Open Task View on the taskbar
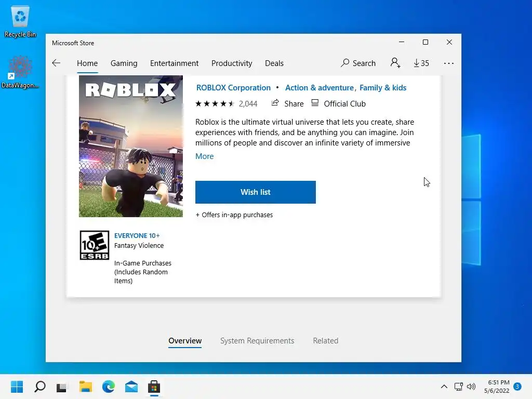This screenshot has height=399, width=532. pyautogui.click(x=62, y=387)
